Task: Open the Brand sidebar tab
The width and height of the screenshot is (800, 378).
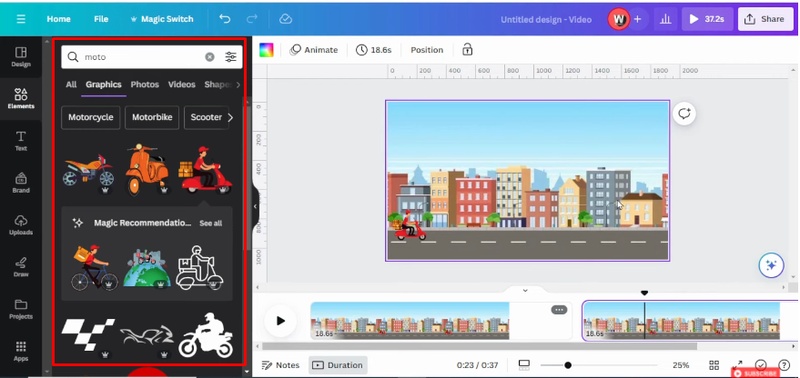Action: [x=21, y=183]
